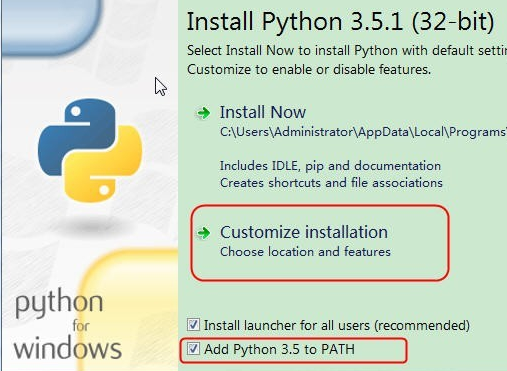Click 'Customize to enable or disable features.' text

point(309,69)
